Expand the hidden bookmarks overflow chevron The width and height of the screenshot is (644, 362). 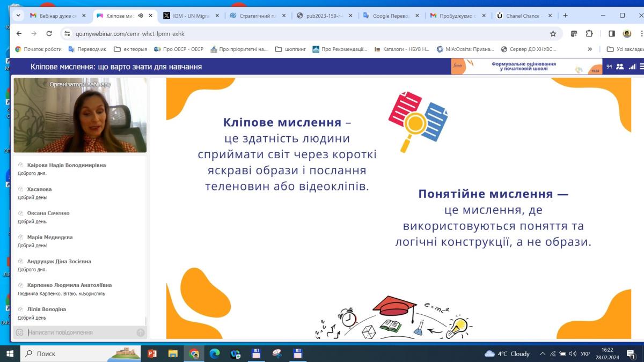pos(590,49)
